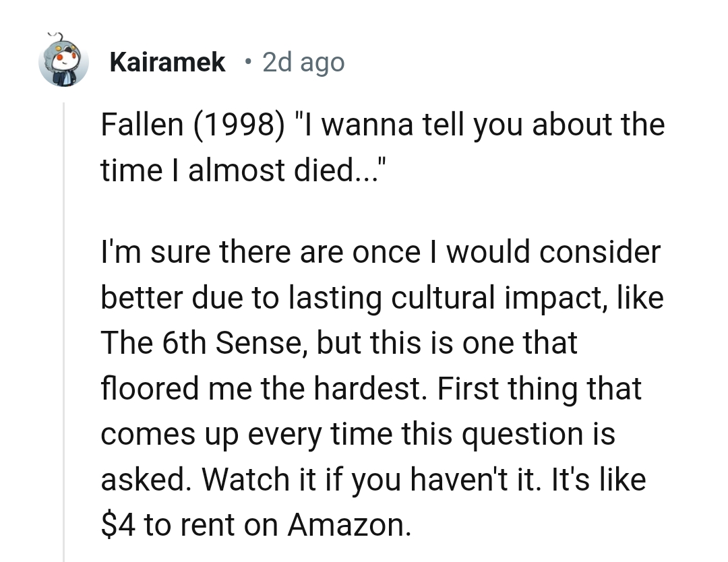Click the Kairamek username link
The width and height of the screenshot is (728, 562).
166,63
